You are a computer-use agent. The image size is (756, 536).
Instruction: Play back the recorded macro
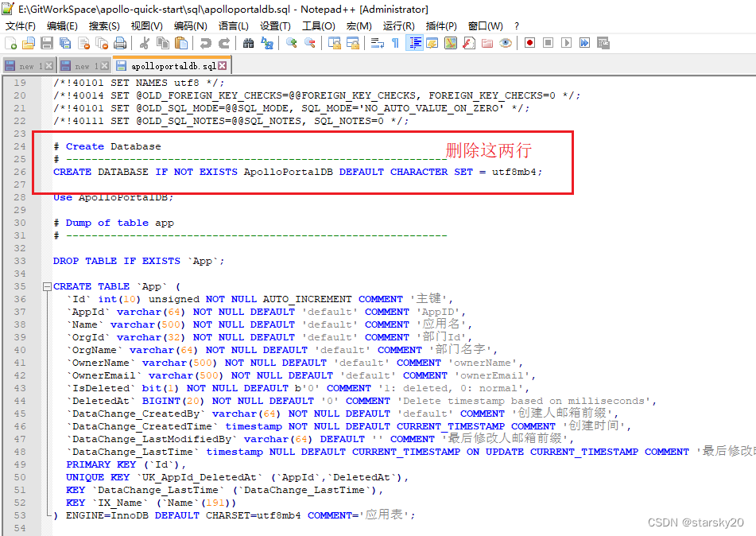pos(567,44)
